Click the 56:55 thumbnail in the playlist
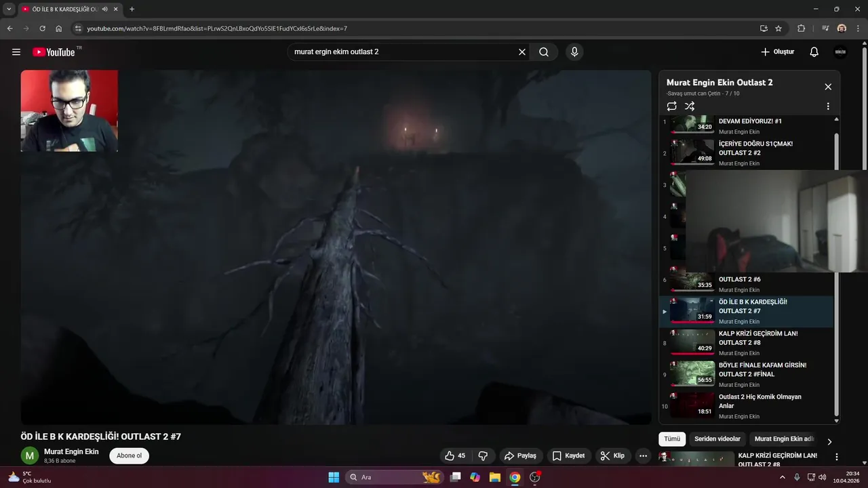This screenshot has width=868, height=488. pyautogui.click(x=692, y=373)
